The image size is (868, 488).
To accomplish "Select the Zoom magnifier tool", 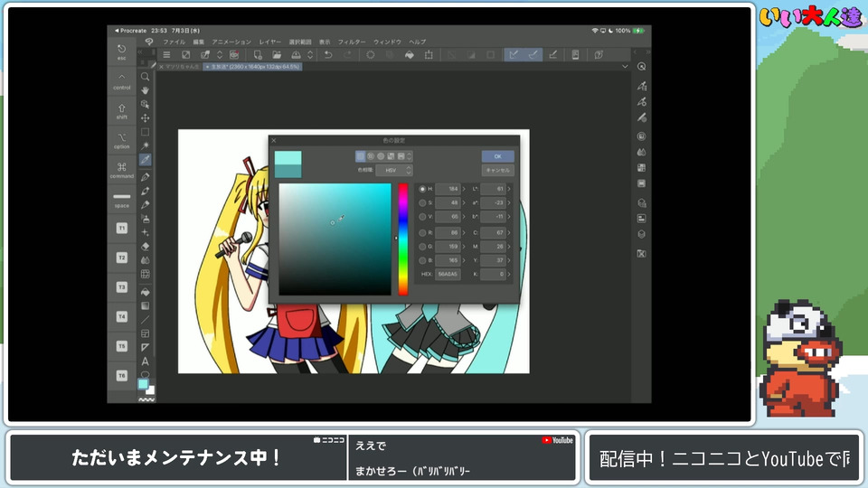I will click(x=145, y=77).
